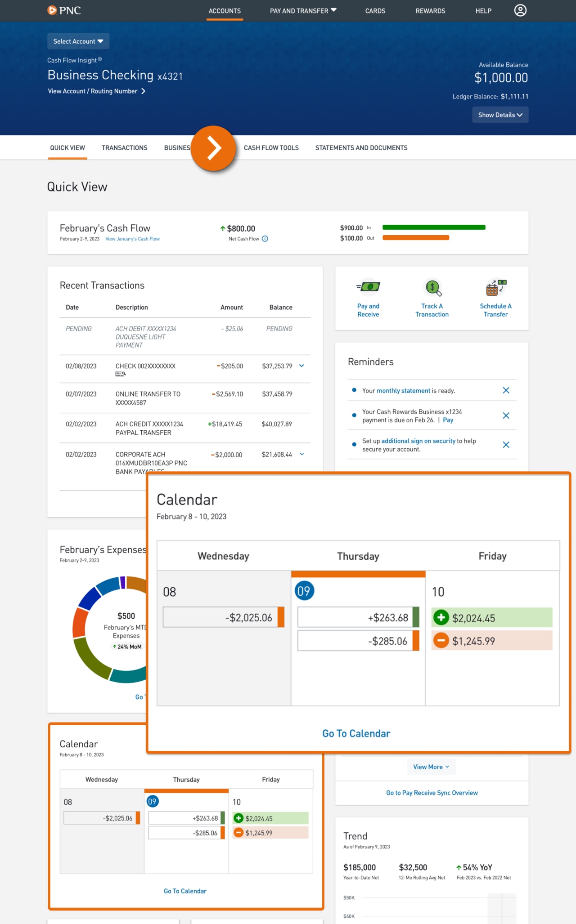This screenshot has height=924, width=576.
Task: Click the Schedule A Transfer link text
Action: (496, 310)
